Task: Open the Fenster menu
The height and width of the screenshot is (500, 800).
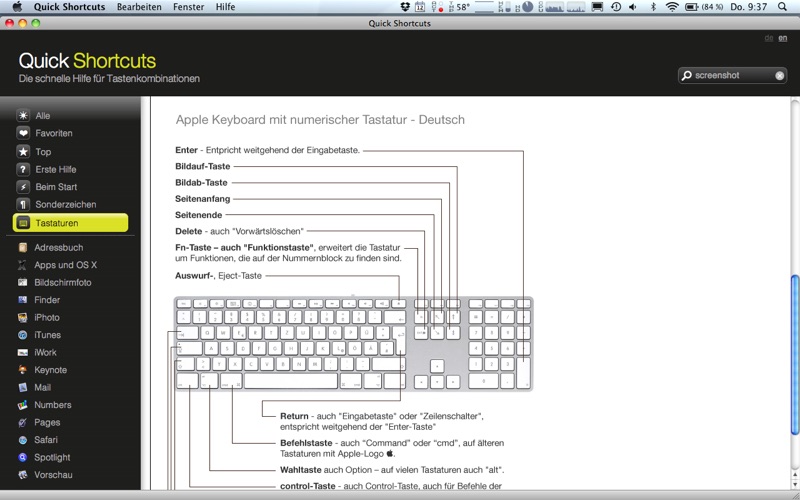Action: [x=188, y=7]
